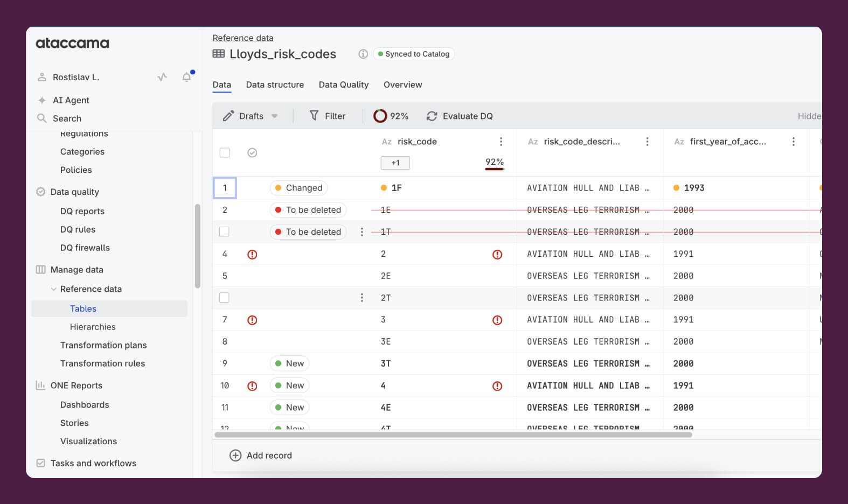848x504 pixels.
Task: Click the 92% DQ donut indicator in toolbar
Action: 380,116
